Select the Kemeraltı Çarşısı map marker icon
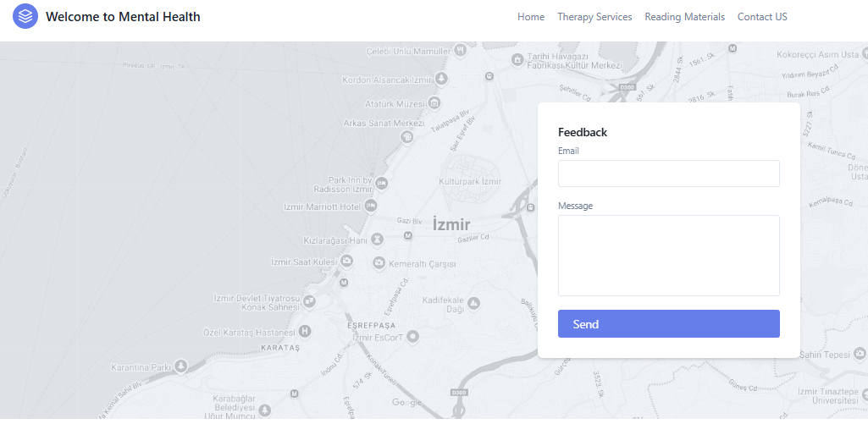 click(379, 262)
